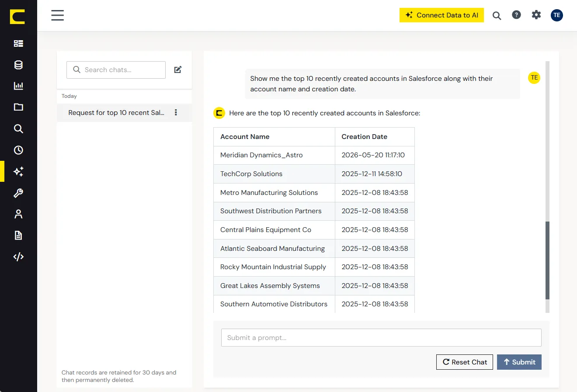Click the Today section label

pos(69,96)
